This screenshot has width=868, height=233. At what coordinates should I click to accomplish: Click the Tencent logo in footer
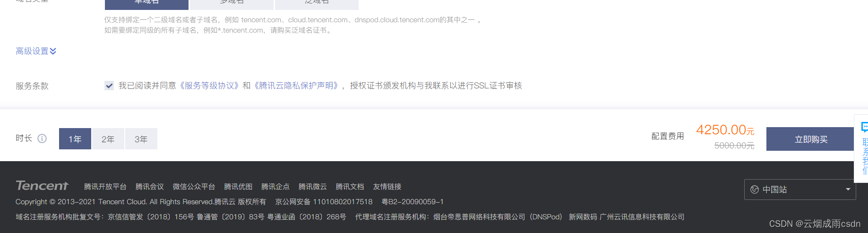tap(42, 185)
